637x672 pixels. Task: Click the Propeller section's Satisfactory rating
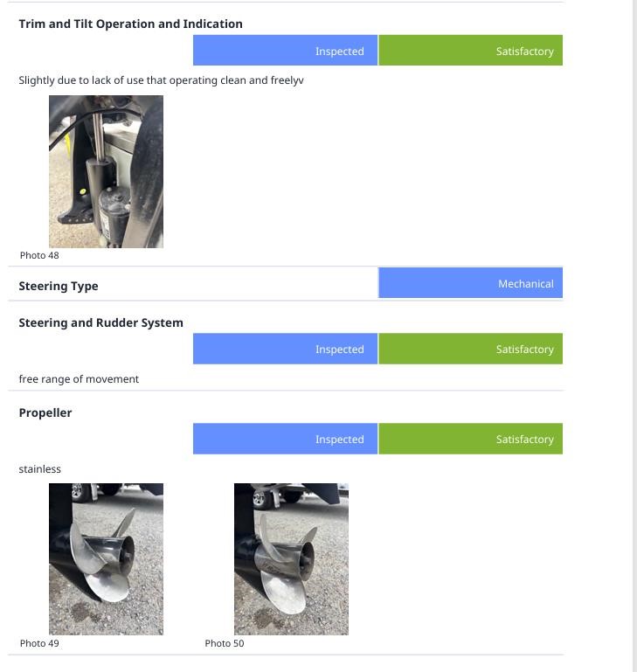[x=470, y=439]
